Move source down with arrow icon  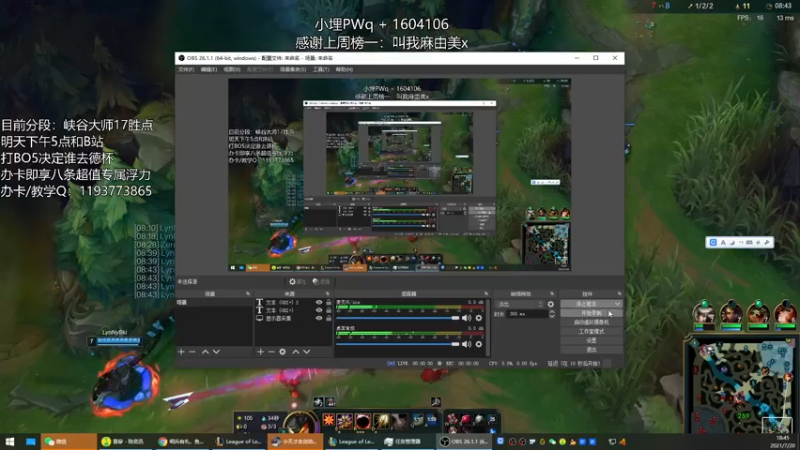tap(307, 352)
